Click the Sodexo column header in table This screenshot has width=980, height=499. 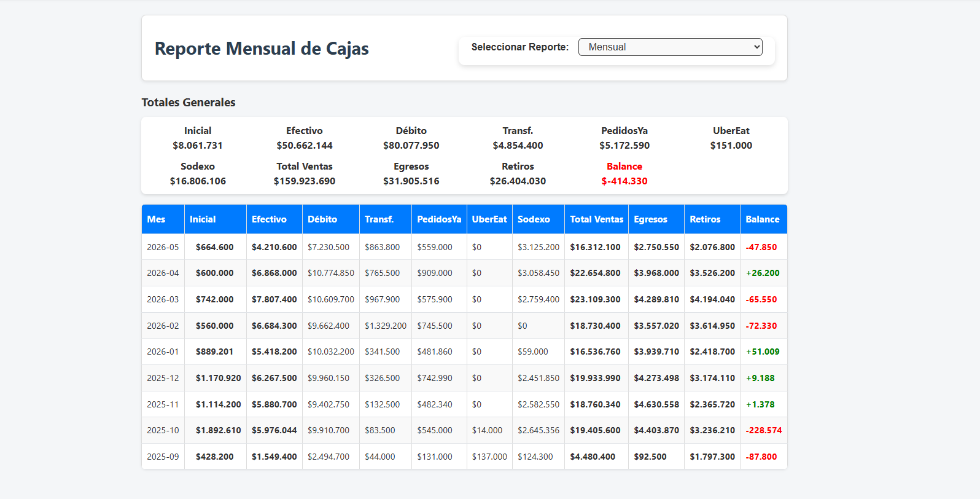click(539, 219)
